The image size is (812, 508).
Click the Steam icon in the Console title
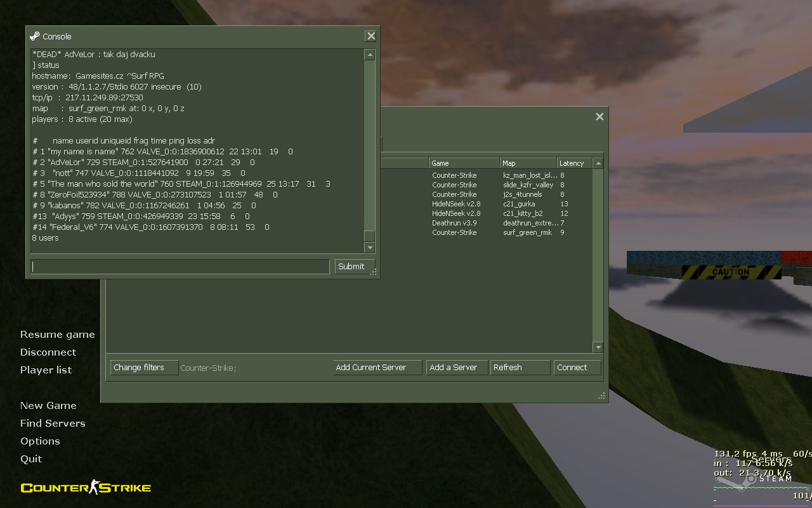(35, 36)
